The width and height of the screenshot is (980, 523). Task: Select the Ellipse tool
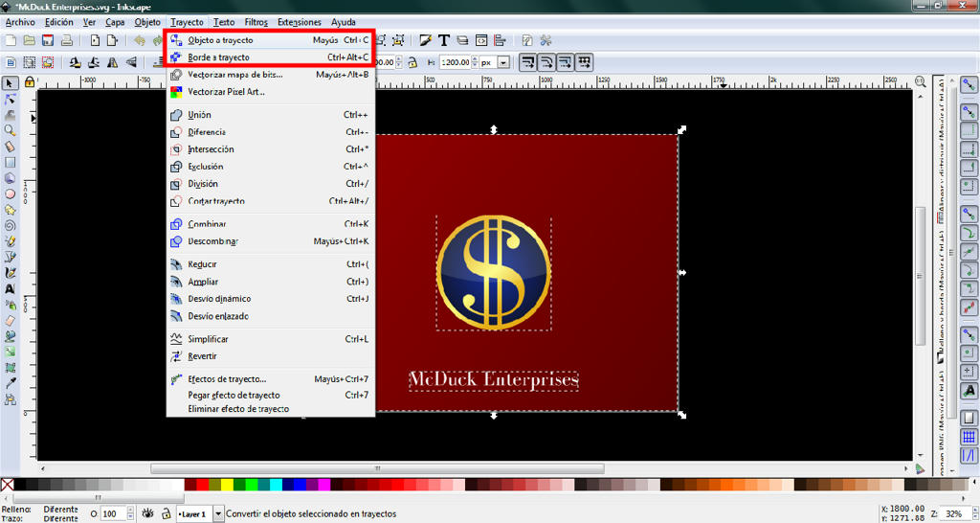(10, 193)
